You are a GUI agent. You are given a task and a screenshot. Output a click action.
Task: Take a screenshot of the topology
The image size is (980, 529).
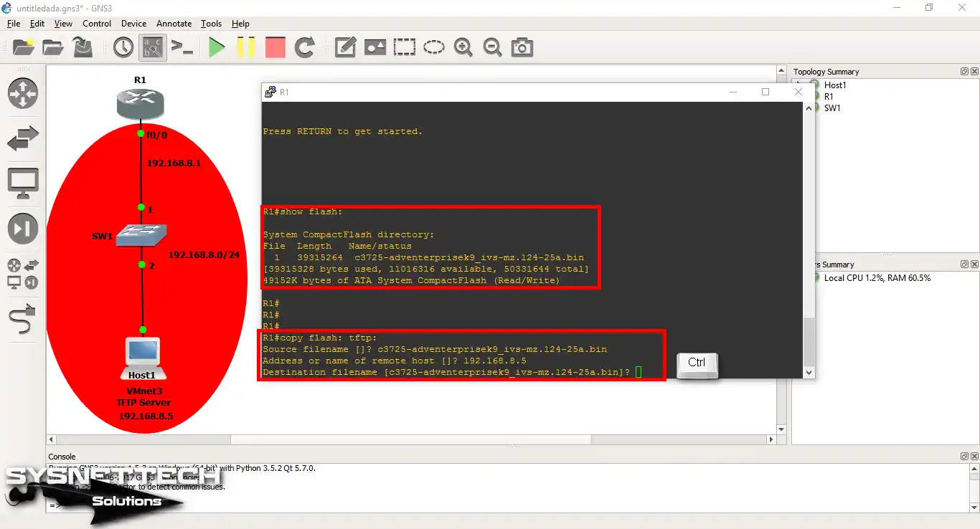pos(522,47)
